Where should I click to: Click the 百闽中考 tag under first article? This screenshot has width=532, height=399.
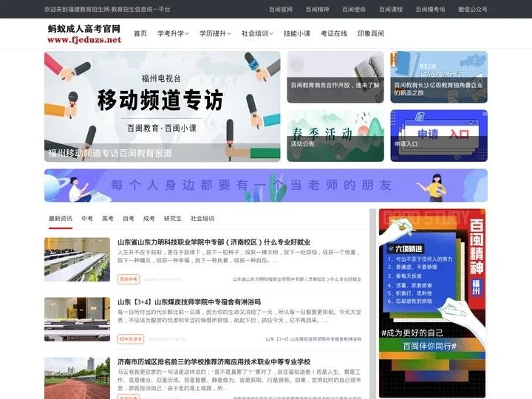click(129, 279)
